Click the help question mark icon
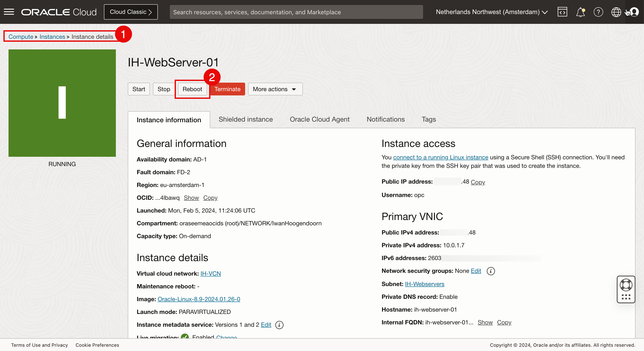The height and width of the screenshot is (351, 644). 598,12
